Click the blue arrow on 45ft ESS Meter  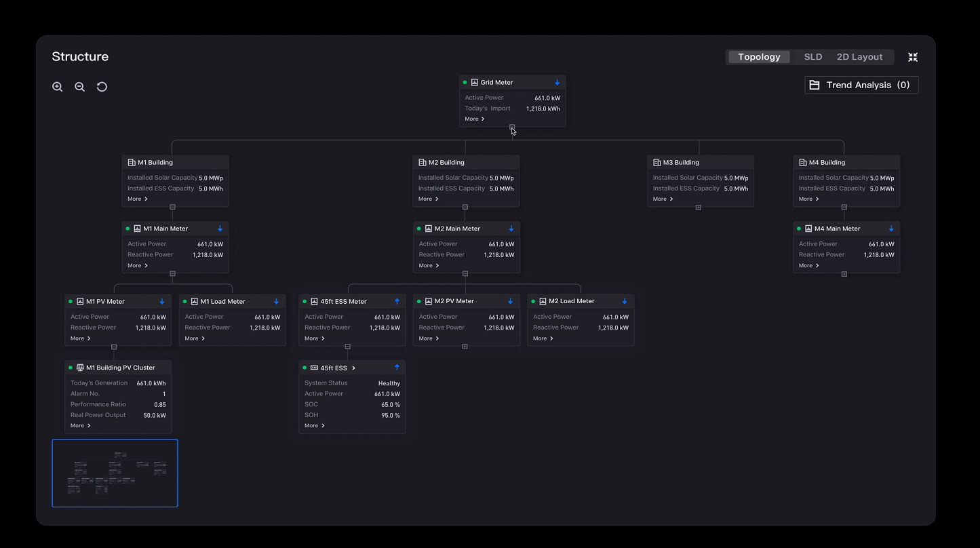(397, 301)
